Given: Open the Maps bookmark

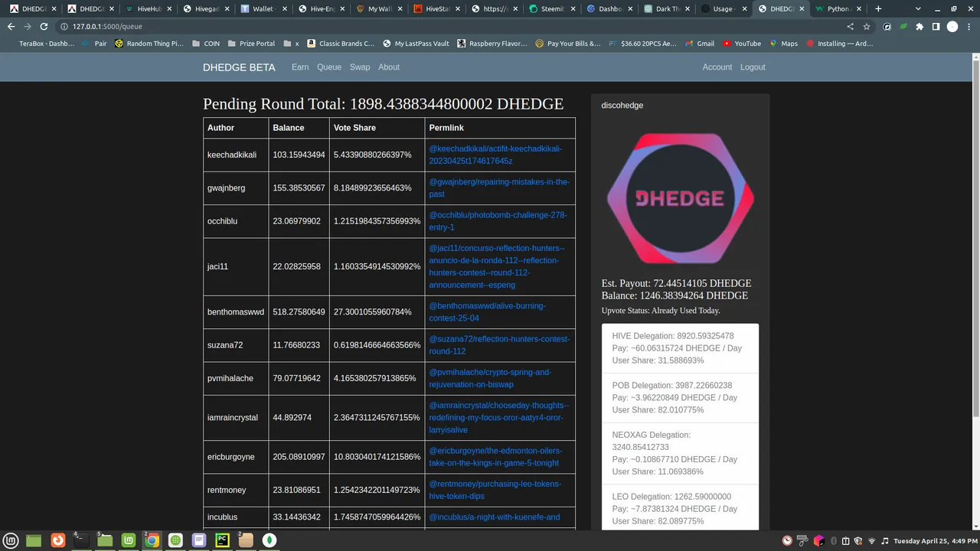Looking at the screenshot, I should point(783,44).
